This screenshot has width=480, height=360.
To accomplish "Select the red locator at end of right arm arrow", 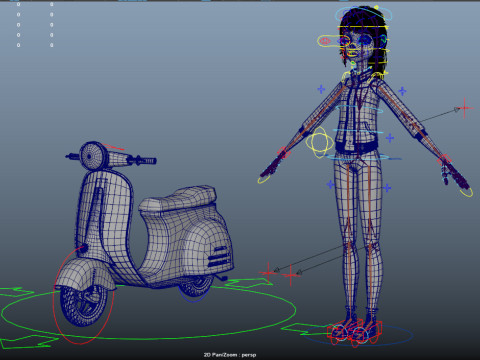I will pyautogui.click(x=465, y=108).
